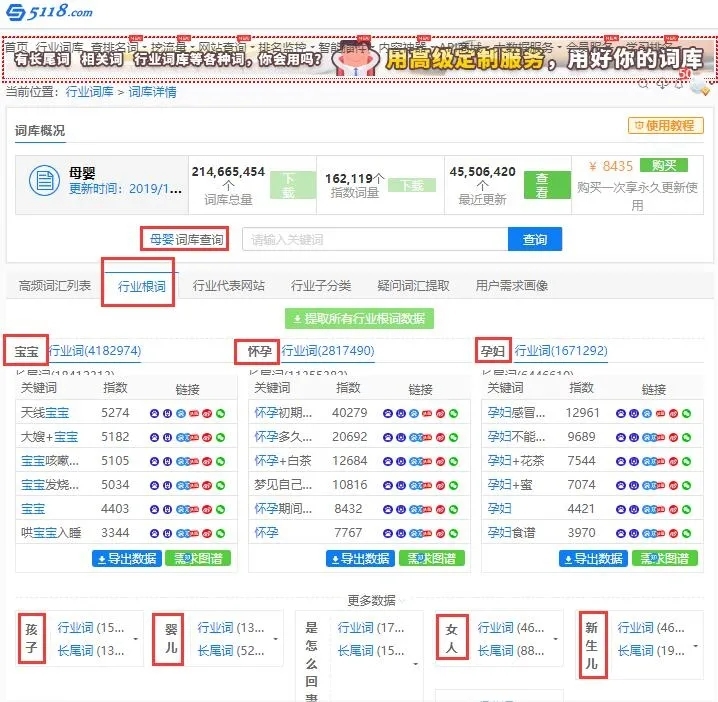Export 宝宝 table with 导出数据
The height and width of the screenshot is (702, 718).
coord(127,558)
